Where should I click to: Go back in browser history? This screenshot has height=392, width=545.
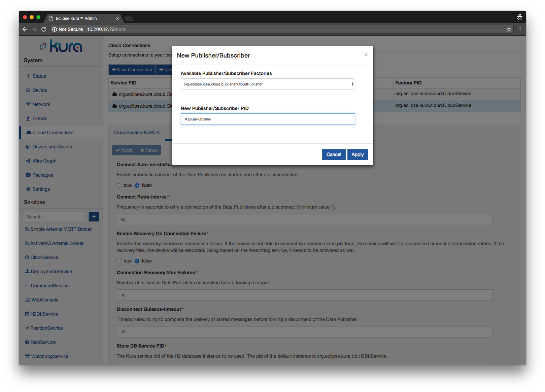[x=25, y=29]
